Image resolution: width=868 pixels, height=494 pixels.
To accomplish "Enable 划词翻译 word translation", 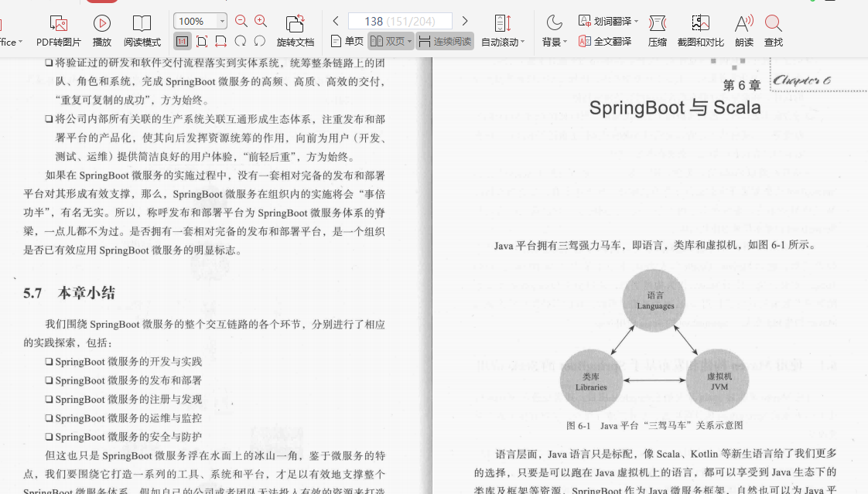I will coord(605,21).
